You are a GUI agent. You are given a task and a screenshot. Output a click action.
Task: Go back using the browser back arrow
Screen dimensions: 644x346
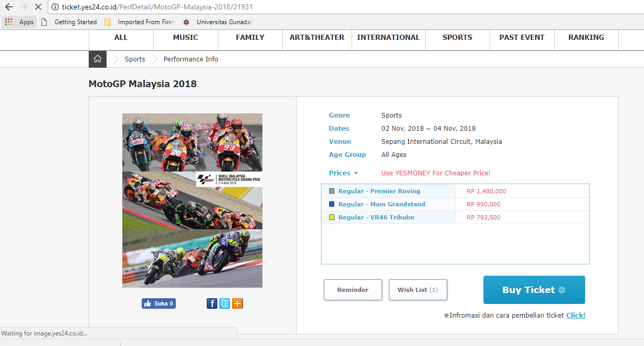(x=8, y=7)
